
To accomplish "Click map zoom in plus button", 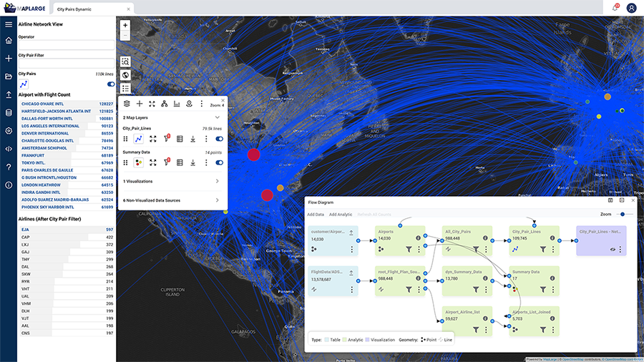I will point(125,24).
